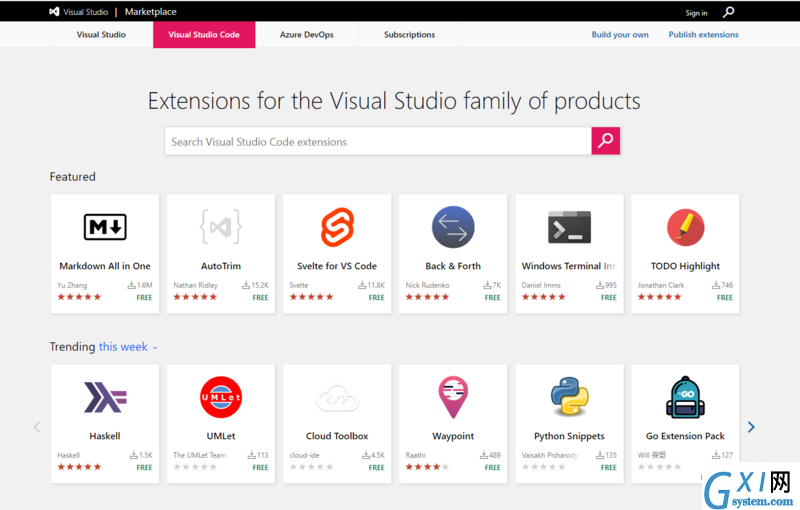Image resolution: width=800 pixels, height=510 pixels.
Task: Open the TODO Highlight marker icon
Action: [685, 227]
